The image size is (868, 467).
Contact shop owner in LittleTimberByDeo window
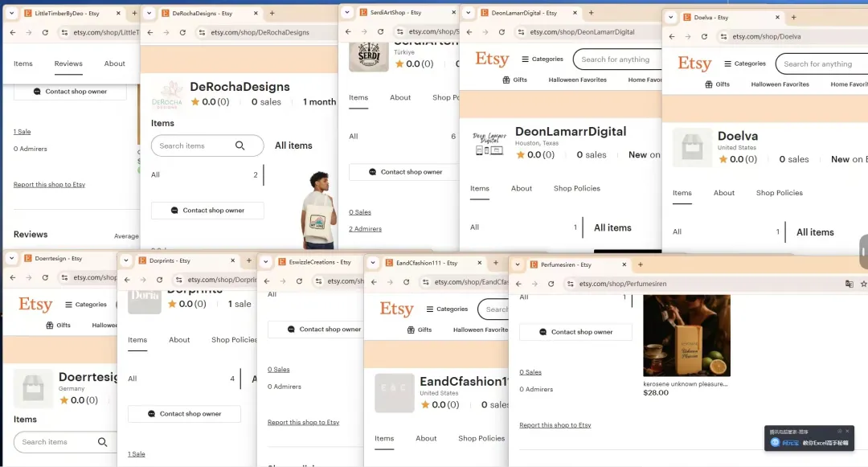[x=70, y=92]
